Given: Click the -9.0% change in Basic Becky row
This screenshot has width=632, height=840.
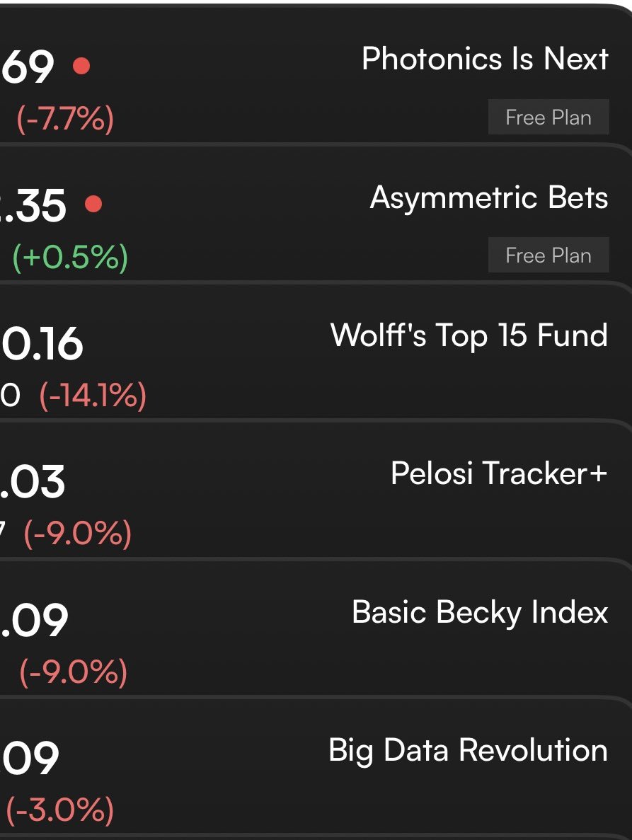Looking at the screenshot, I should [74, 672].
